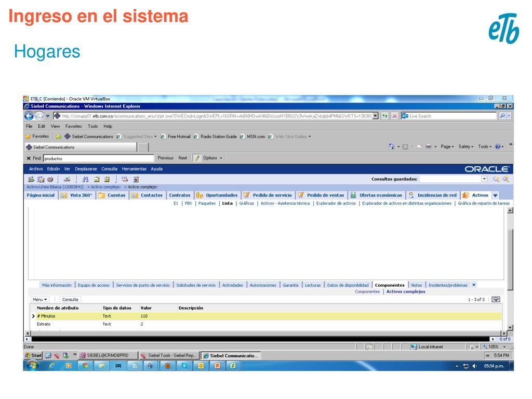
Task: Open the applet Menu dropdown button
Action: (x=39, y=300)
